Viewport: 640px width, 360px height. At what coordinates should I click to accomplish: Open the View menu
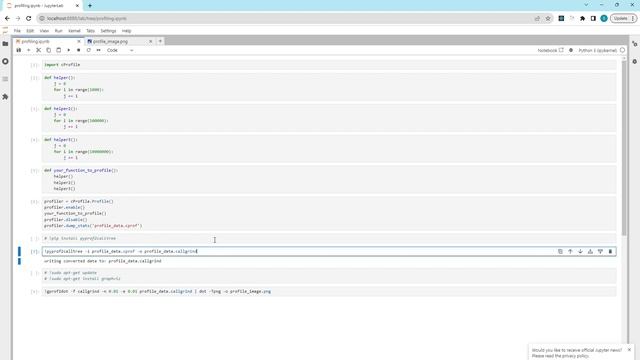(x=44, y=31)
